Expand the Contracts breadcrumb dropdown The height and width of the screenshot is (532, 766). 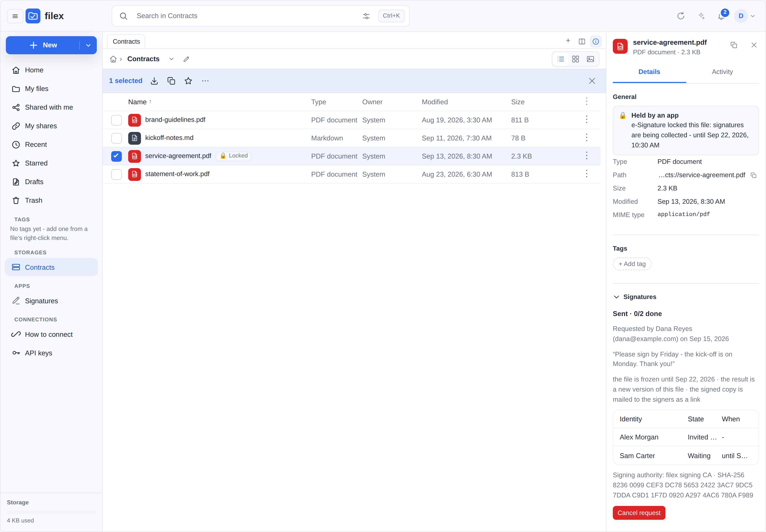coord(171,59)
